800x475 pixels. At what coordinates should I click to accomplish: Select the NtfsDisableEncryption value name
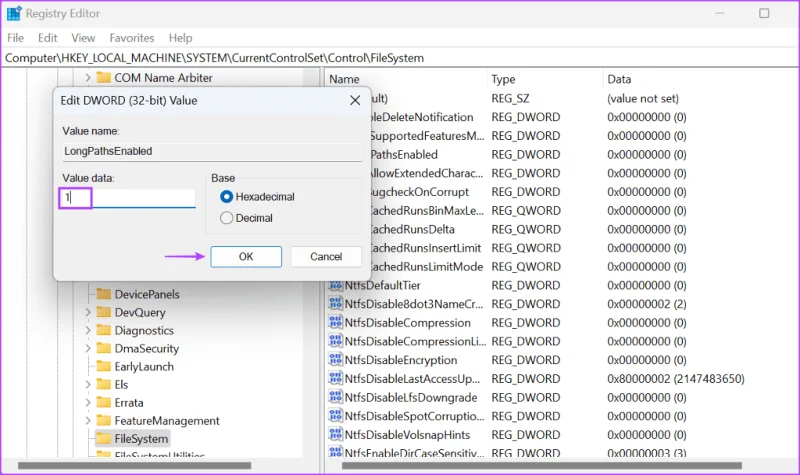(401, 360)
